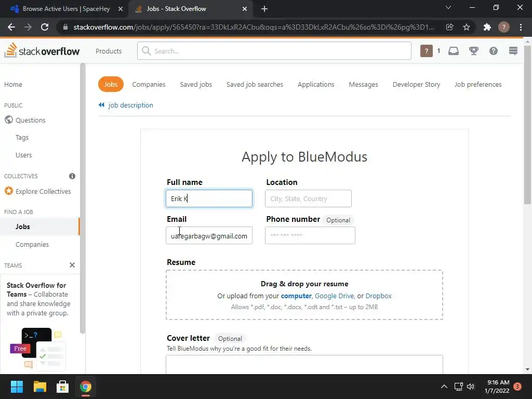Open Tags in the sidebar

click(22, 137)
